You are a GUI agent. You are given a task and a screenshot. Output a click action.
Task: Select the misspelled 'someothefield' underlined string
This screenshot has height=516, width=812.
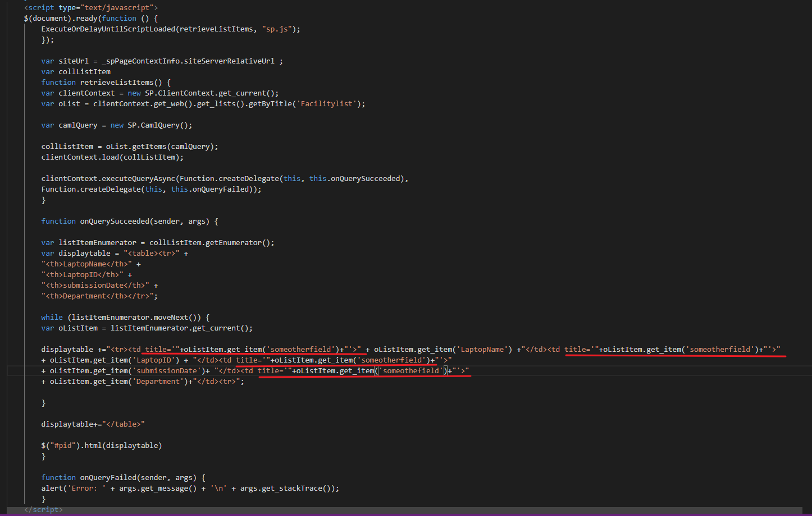(x=412, y=370)
